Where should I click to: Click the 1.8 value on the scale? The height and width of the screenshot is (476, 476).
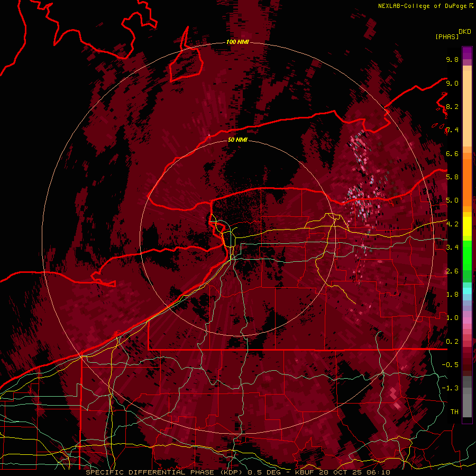point(452,295)
